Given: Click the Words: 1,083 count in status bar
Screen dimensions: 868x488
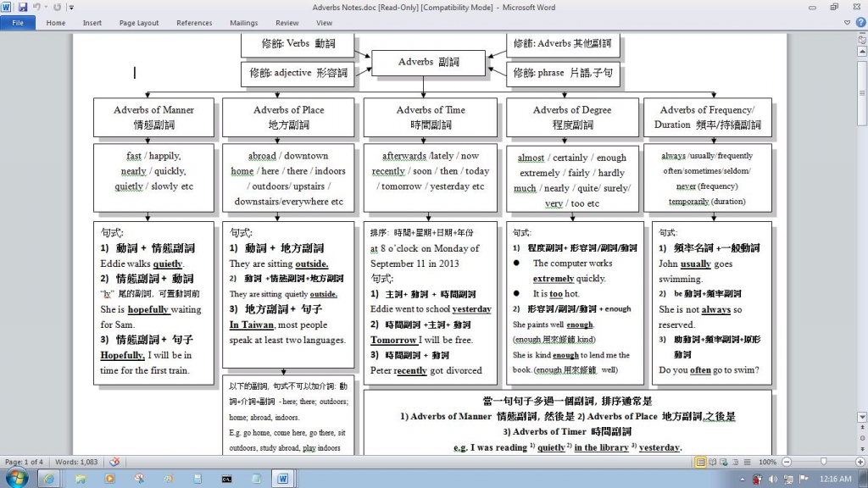Looking at the screenshot, I should (x=75, y=462).
